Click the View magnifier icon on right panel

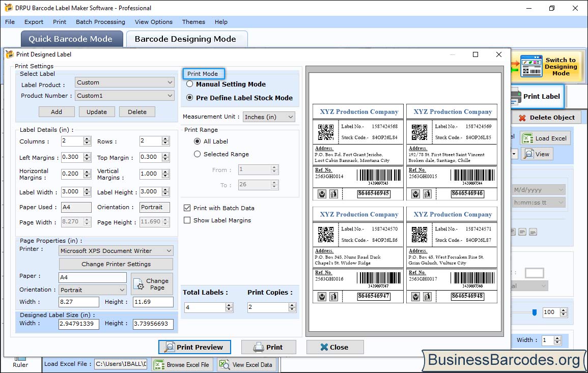pyautogui.click(x=528, y=154)
